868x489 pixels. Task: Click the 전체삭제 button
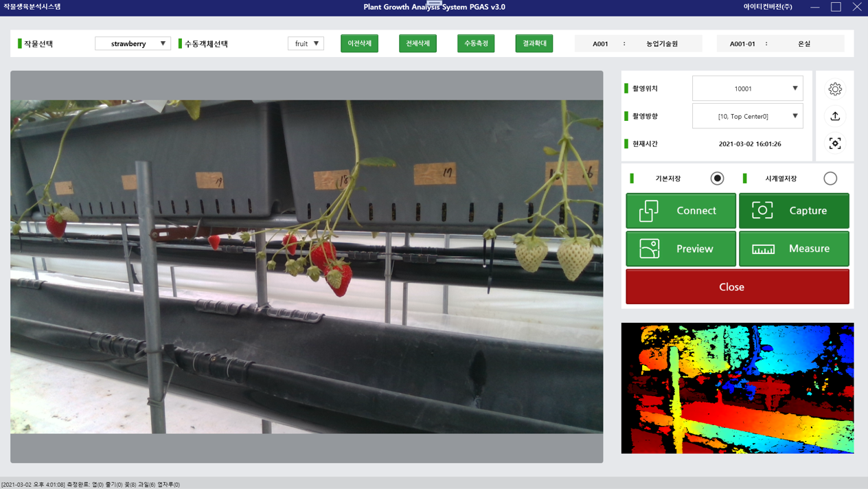coord(418,44)
